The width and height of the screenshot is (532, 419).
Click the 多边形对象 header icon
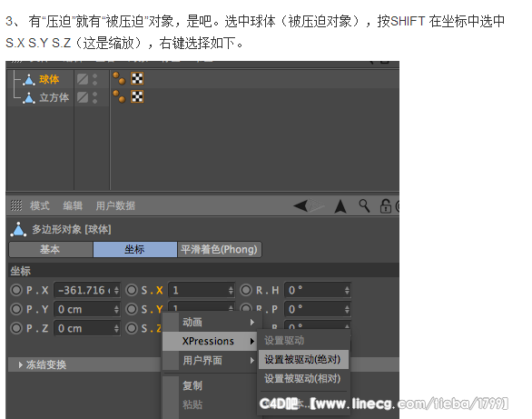coord(18,229)
